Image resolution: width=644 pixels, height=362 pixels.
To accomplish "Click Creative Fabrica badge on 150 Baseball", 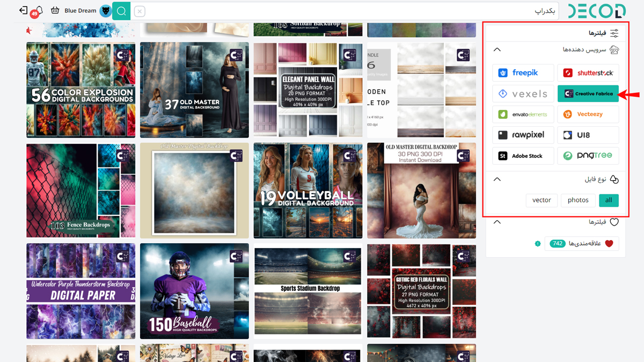I will click(236, 257).
